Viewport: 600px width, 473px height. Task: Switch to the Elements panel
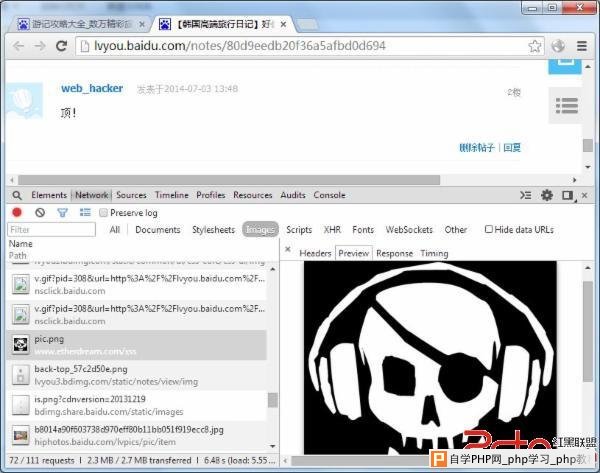[49, 195]
